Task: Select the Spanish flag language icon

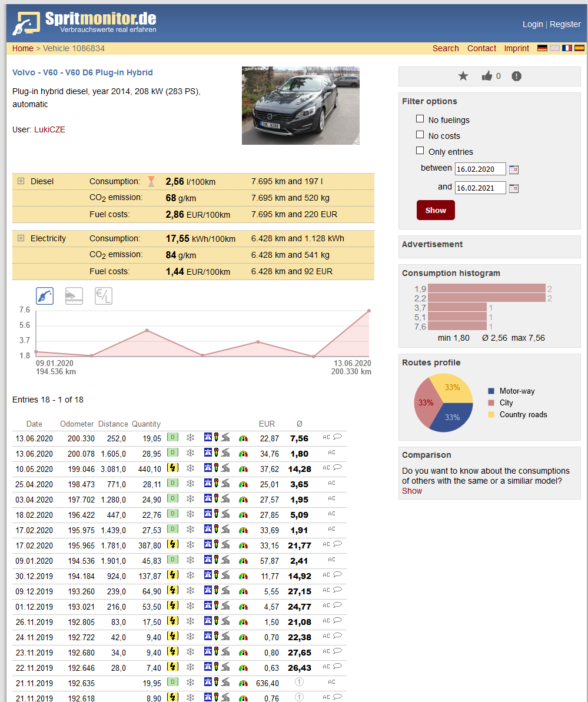Action: [x=579, y=48]
